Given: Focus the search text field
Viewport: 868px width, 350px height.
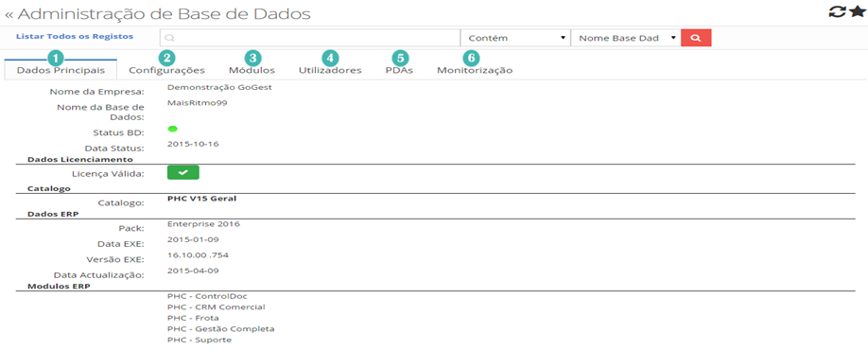Looking at the screenshot, I should coord(310,38).
